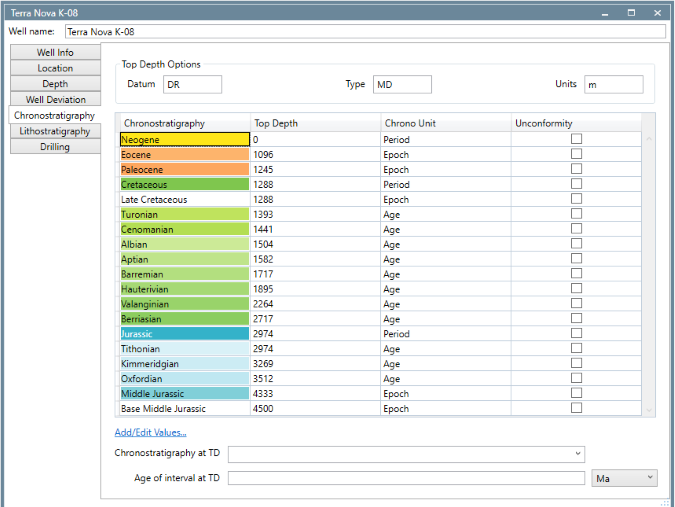This screenshot has height=507, width=675.
Task: Switch to the Location tab
Action: click(55, 68)
